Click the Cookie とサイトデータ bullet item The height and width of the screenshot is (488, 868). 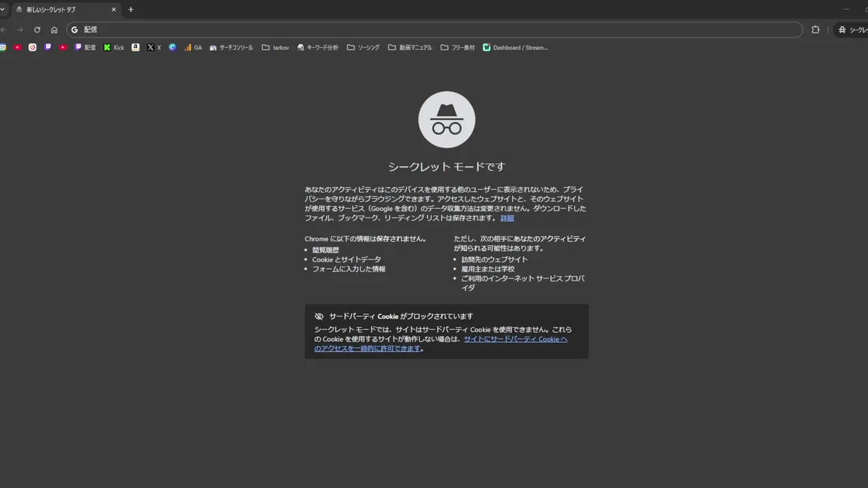[347, 260]
